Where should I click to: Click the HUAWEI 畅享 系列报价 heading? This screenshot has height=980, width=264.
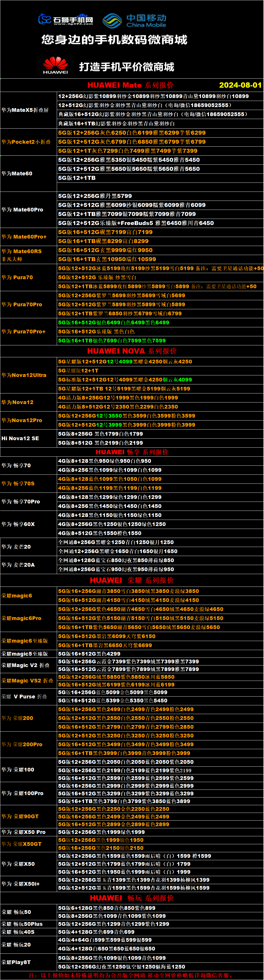click(x=132, y=452)
